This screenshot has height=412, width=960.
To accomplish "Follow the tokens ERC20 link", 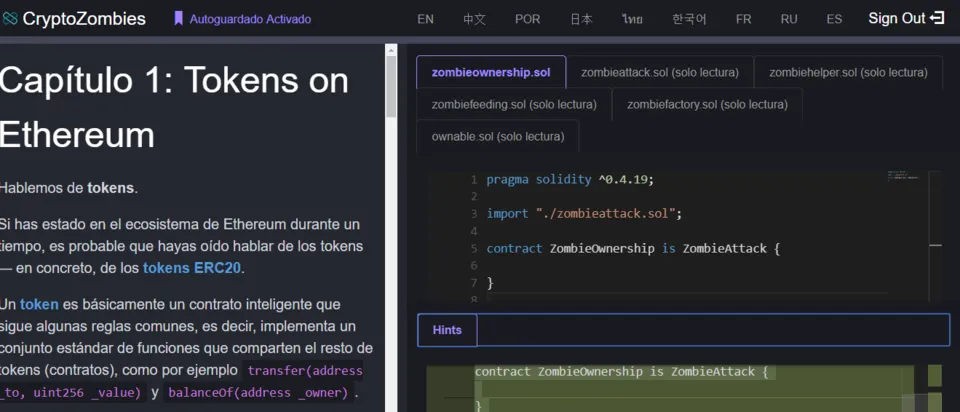I will click(x=192, y=268).
